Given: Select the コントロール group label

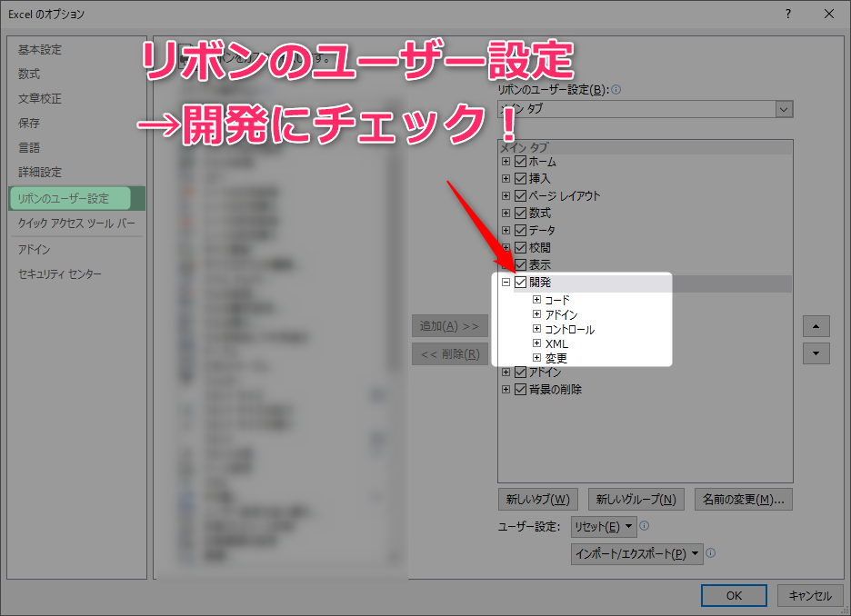Looking at the screenshot, I should [570, 330].
